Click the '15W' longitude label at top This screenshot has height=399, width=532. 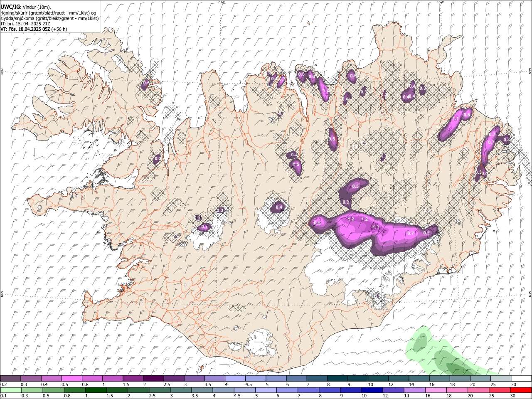[x=440, y=2]
